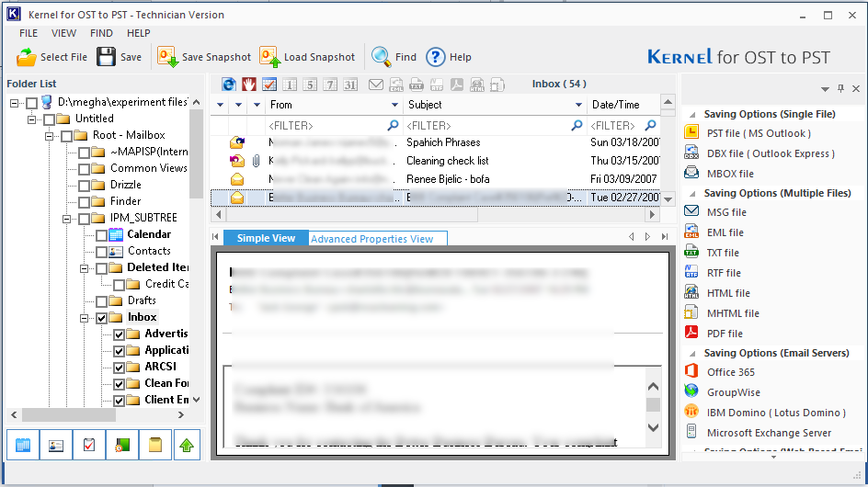Open the From column dropdown arrow
This screenshot has width=868, height=487.
click(x=394, y=105)
